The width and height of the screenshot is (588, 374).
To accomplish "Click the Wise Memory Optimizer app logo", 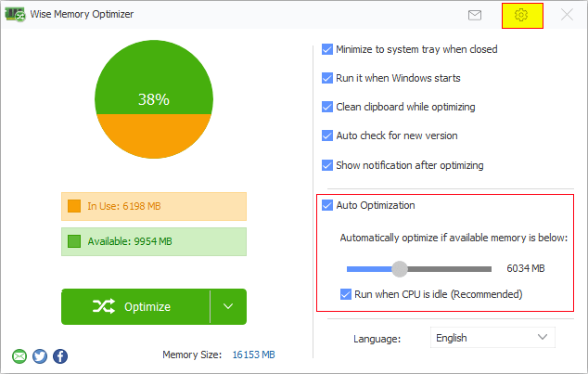I will (x=13, y=15).
